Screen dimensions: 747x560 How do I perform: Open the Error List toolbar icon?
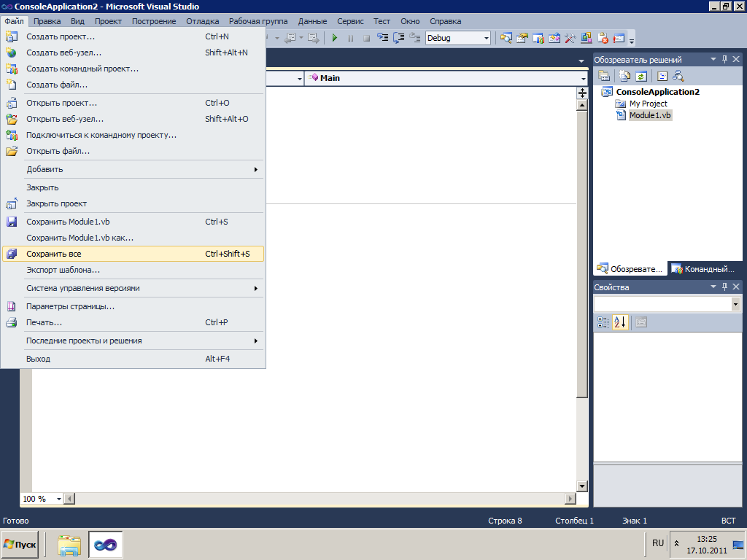[x=619, y=38]
